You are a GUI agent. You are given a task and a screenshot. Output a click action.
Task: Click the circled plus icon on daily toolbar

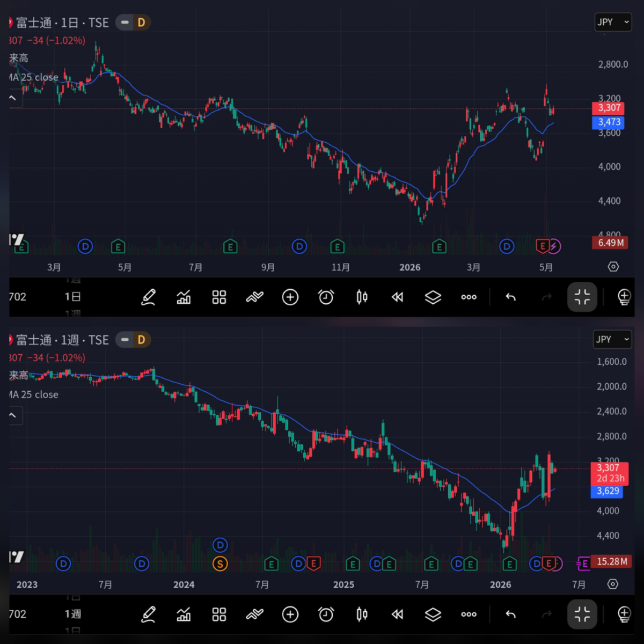pos(290,297)
